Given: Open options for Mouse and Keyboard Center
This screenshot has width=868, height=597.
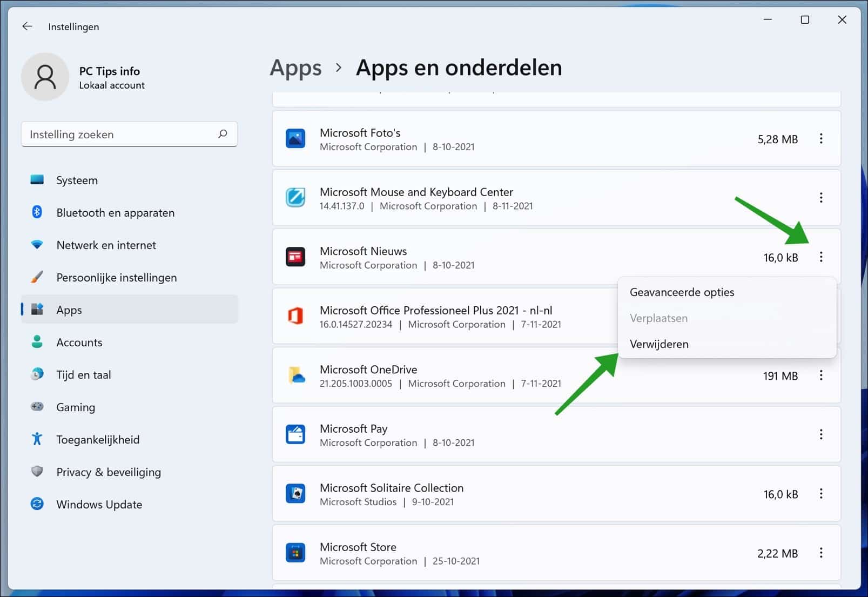Looking at the screenshot, I should coord(821,198).
